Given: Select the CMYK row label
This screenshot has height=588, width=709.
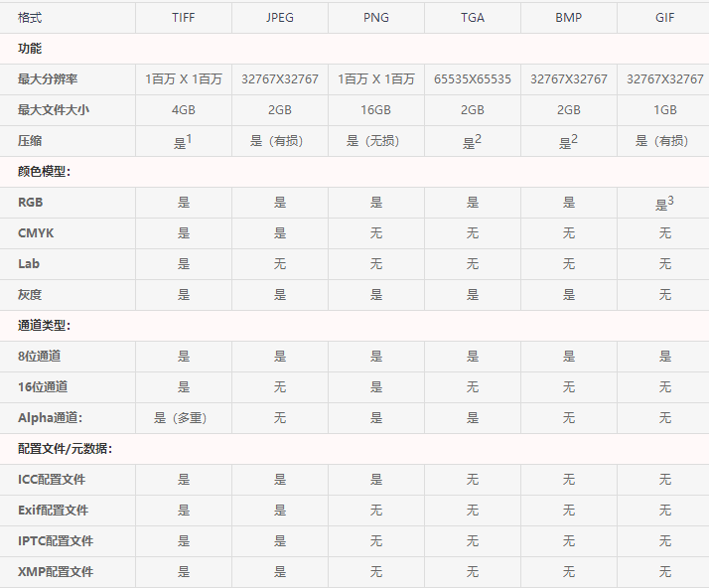Looking at the screenshot, I should point(36,233).
